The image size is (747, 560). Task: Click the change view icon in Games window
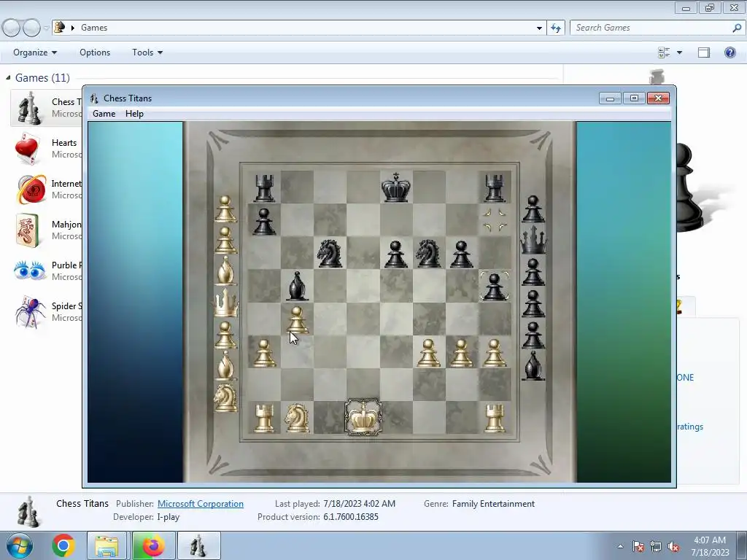coord(664,52)
